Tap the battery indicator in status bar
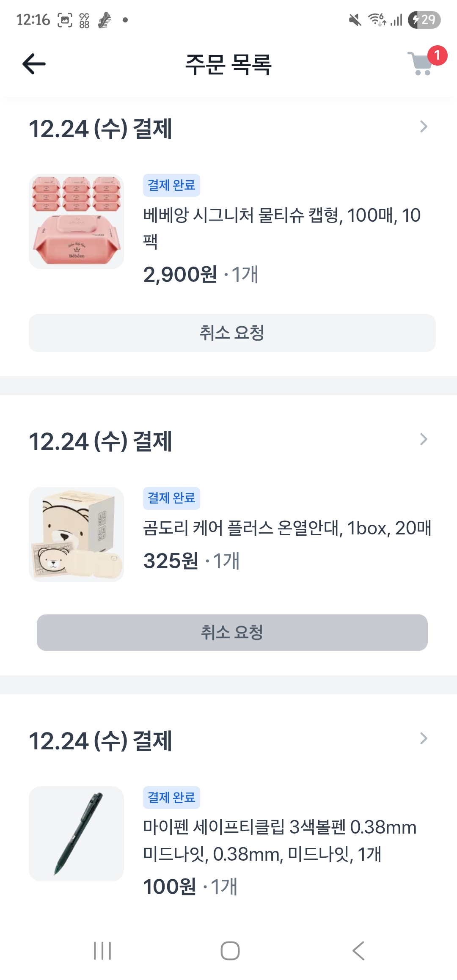The height and width of the screenshot is (980, 457). pos(424,20)
